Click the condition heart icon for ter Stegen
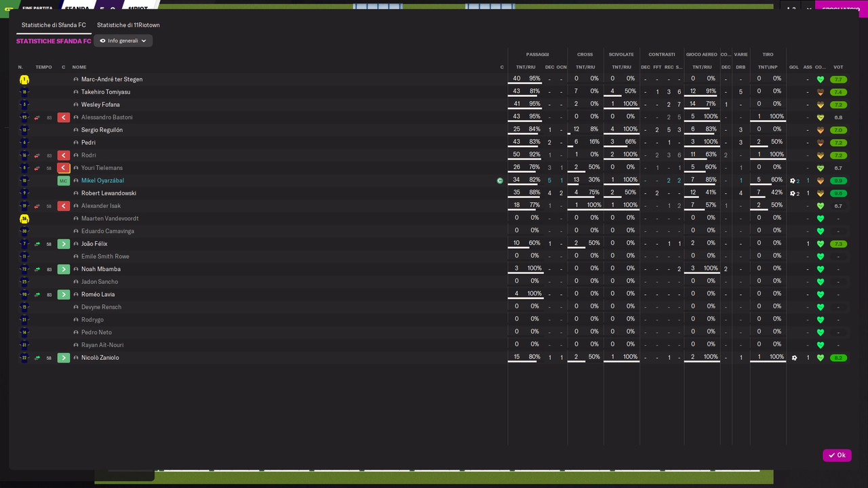Image resolution: width=868 pixels, height=488 pixels. (x=821, y=79)
